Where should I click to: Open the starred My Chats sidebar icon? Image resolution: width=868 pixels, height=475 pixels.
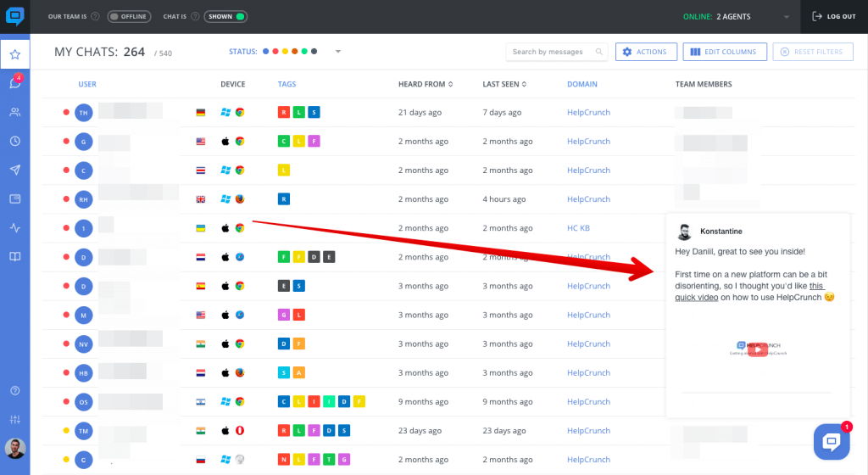click(15, 54)
